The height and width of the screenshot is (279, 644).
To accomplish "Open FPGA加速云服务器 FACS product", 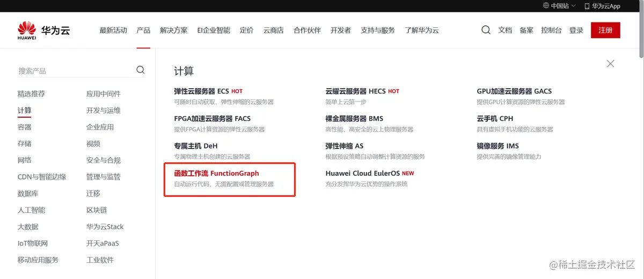I will coord(213,118).
